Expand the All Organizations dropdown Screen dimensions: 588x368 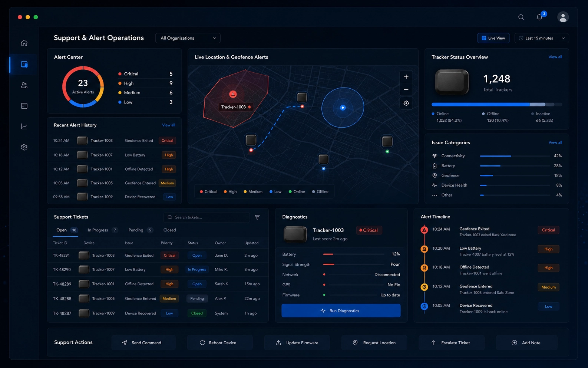click(188, 38)
